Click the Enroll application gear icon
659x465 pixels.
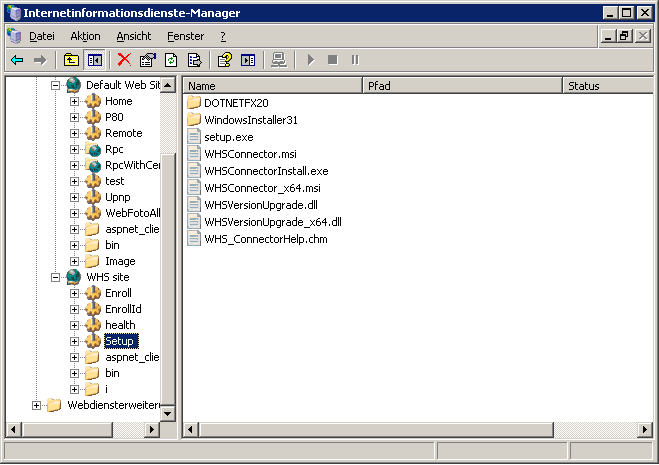pyautogui.click(x=93, y=293)
